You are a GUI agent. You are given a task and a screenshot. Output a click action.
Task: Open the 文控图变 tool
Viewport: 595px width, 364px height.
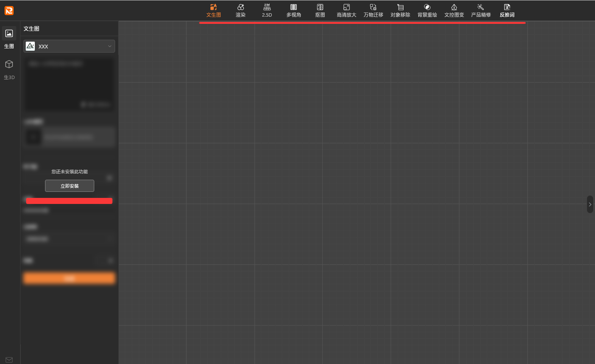click(x=454, y=11)
